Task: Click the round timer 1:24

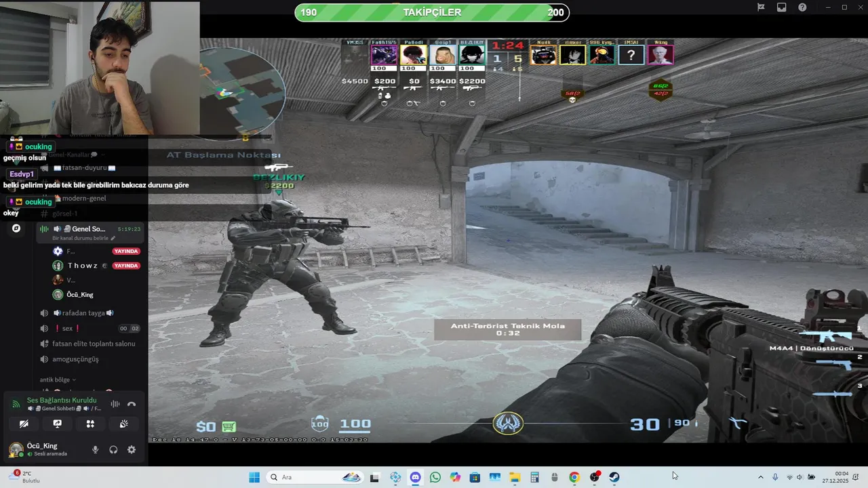Action: [507, 45]
